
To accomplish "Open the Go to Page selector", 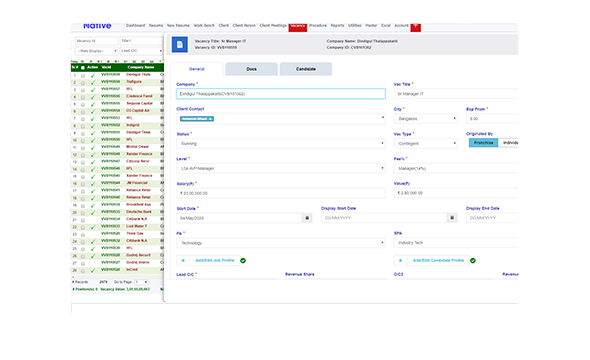I will (x=141, y=282).
